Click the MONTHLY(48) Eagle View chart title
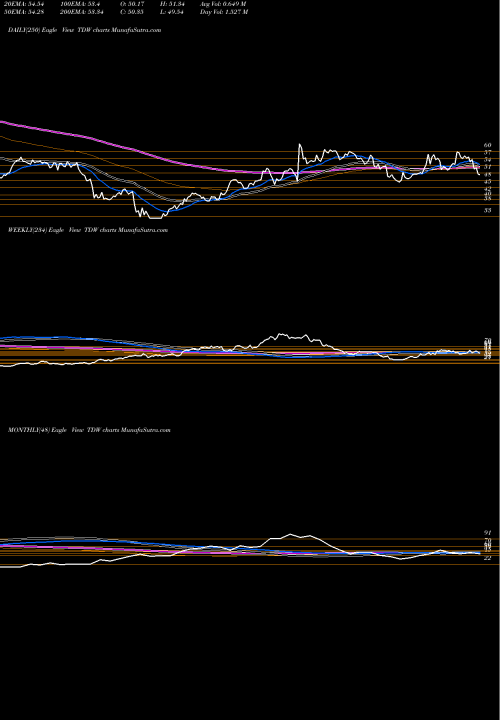Screen dimensions: 500x720 [89, 430]
